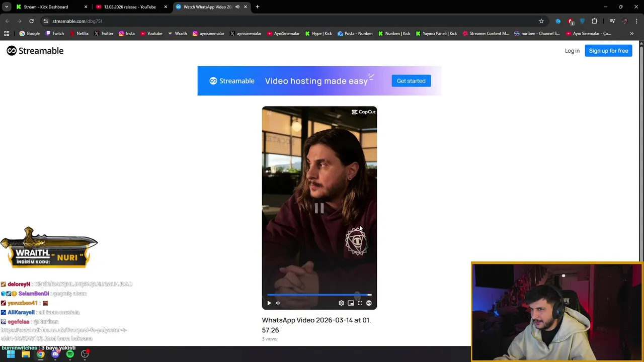The image size is (644, 362).
Task: Close the Watch WhatsApp Video tab
Action: coord(246,7)
